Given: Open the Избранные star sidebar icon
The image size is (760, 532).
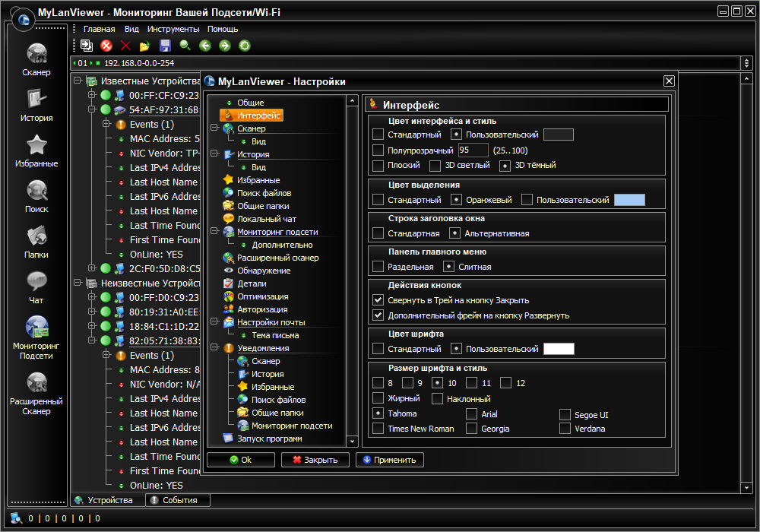Looking at the screenshot, I should click(36, 145).
